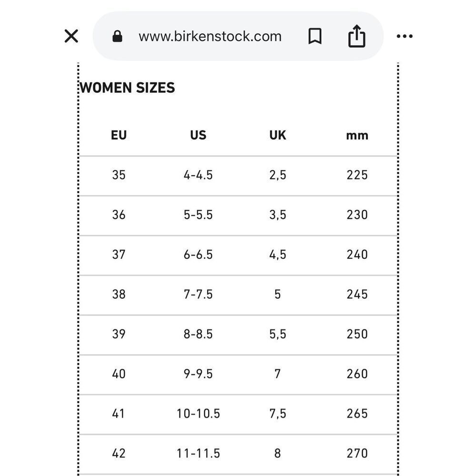Click the 270 mm cell
This screenshot has height=476, width=476.
point(357,453)
